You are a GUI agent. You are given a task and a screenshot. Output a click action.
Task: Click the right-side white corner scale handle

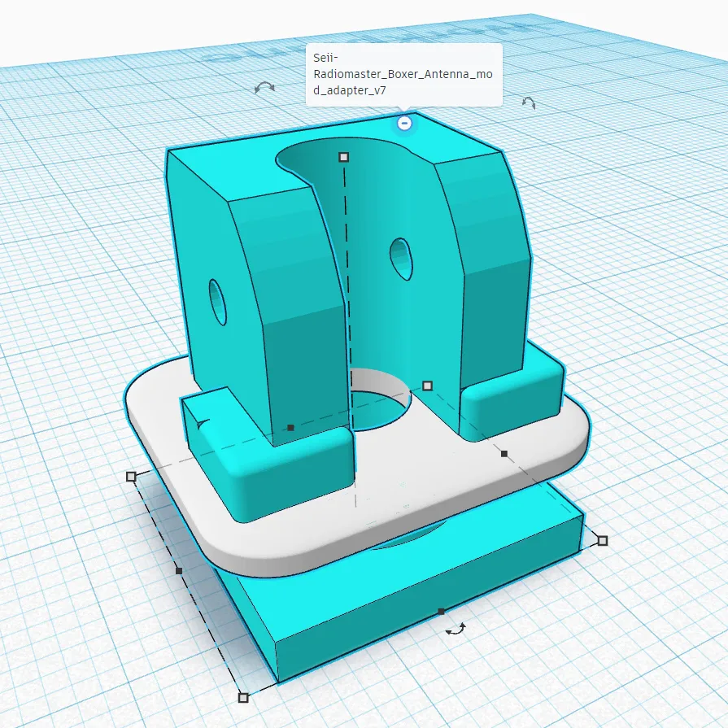point(601,539)
